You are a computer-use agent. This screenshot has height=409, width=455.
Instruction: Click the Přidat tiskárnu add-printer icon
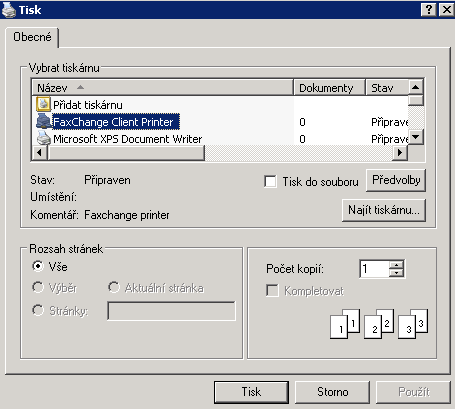[43, 104]
